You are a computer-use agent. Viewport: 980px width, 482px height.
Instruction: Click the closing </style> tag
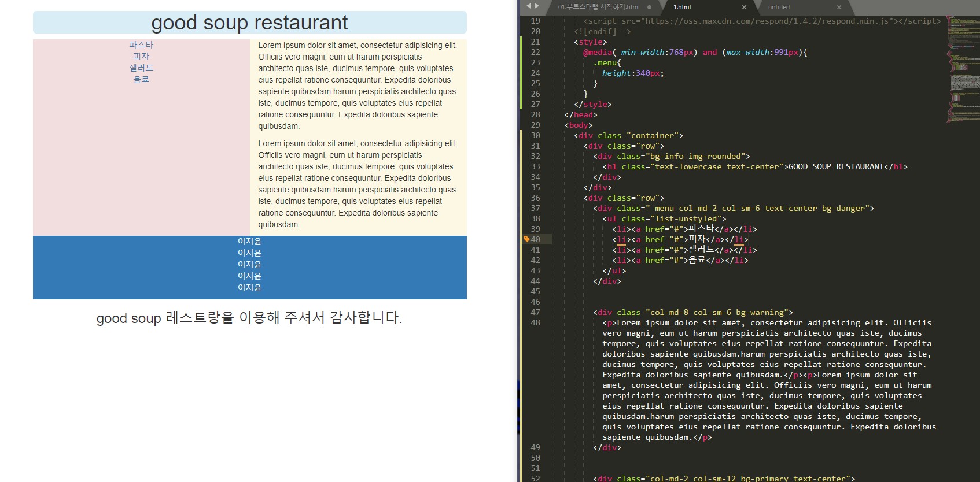coord(592,104)
